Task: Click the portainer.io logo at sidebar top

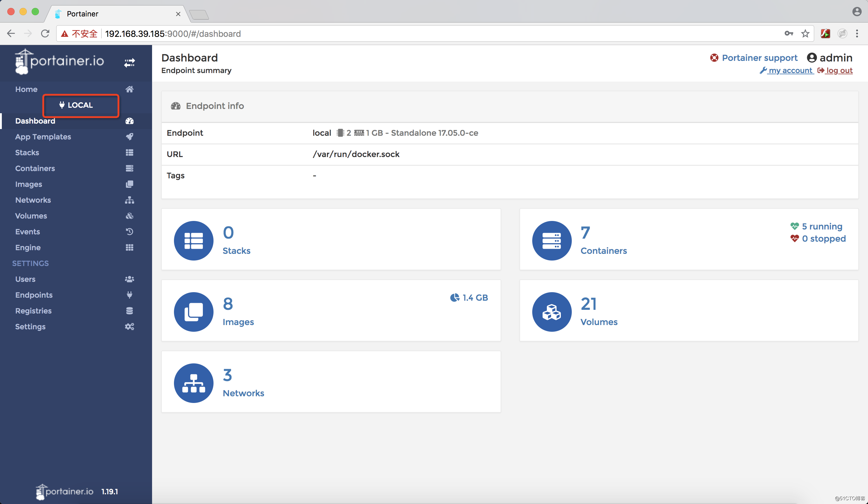Action: 59,61
